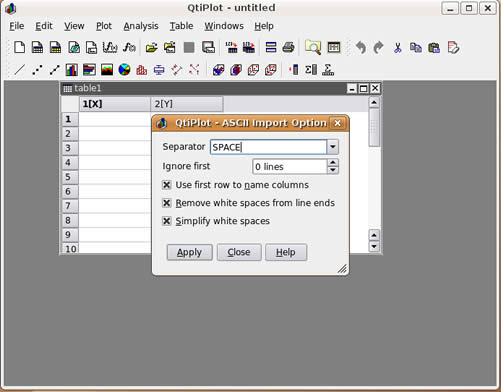Screen dimensions: 501x392
Task: Click the Row Statistics sigma icon
Action: tap(328, 70)
